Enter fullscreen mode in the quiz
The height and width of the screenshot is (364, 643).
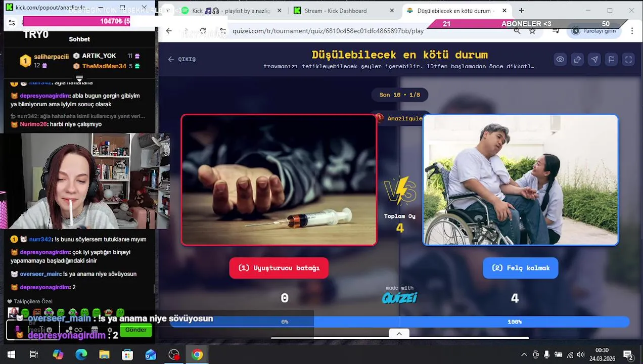click(628, 59)
